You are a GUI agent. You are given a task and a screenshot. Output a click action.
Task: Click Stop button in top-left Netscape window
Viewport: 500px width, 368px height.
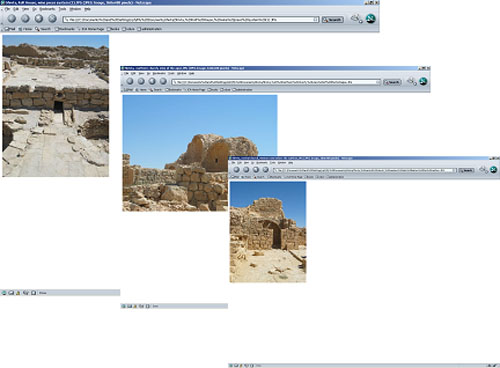point(52,19)
